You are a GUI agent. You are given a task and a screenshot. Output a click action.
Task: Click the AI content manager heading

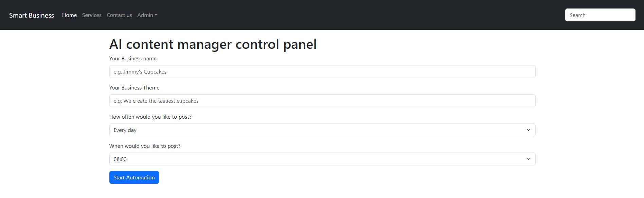pos(213,44)
